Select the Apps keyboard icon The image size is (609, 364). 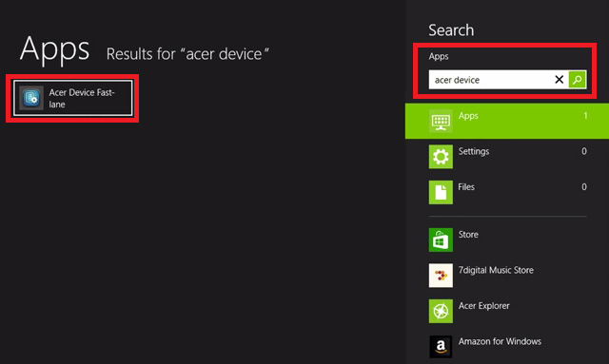[x=441, y=122]
